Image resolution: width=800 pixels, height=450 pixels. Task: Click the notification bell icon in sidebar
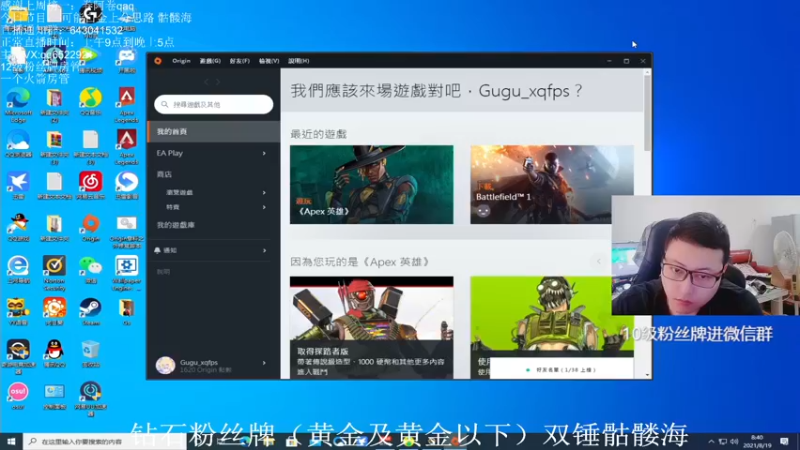tap(157, 250)
